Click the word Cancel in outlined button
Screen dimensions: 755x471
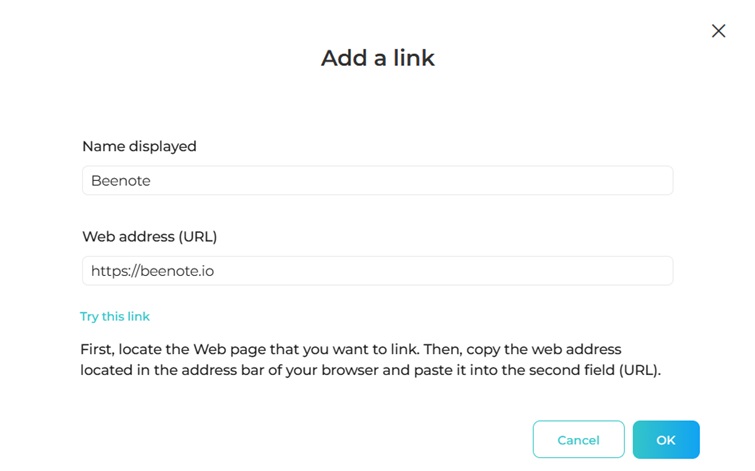578,440
